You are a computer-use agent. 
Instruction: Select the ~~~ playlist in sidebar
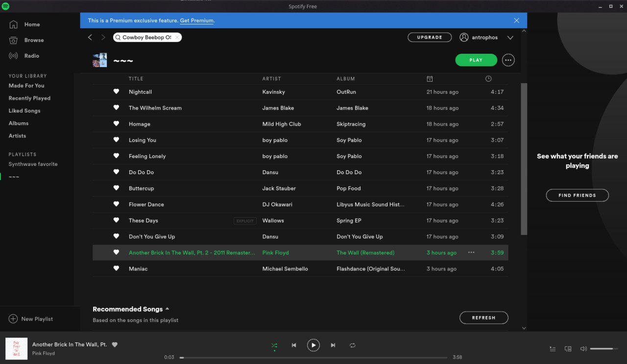coord(14,177)
